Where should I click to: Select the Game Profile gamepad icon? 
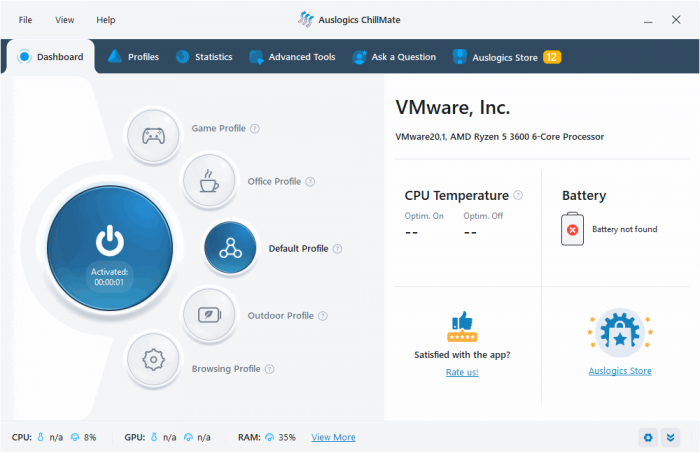[153, 136]
